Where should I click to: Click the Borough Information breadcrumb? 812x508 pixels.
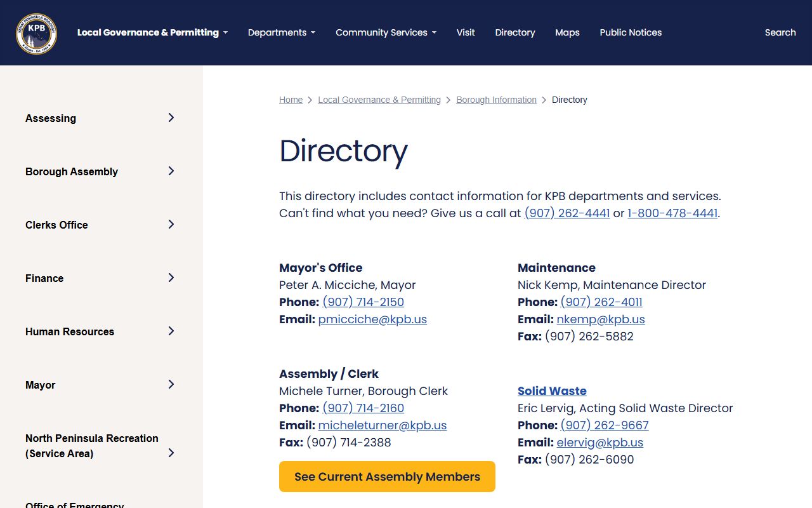[x=496, y=100]
